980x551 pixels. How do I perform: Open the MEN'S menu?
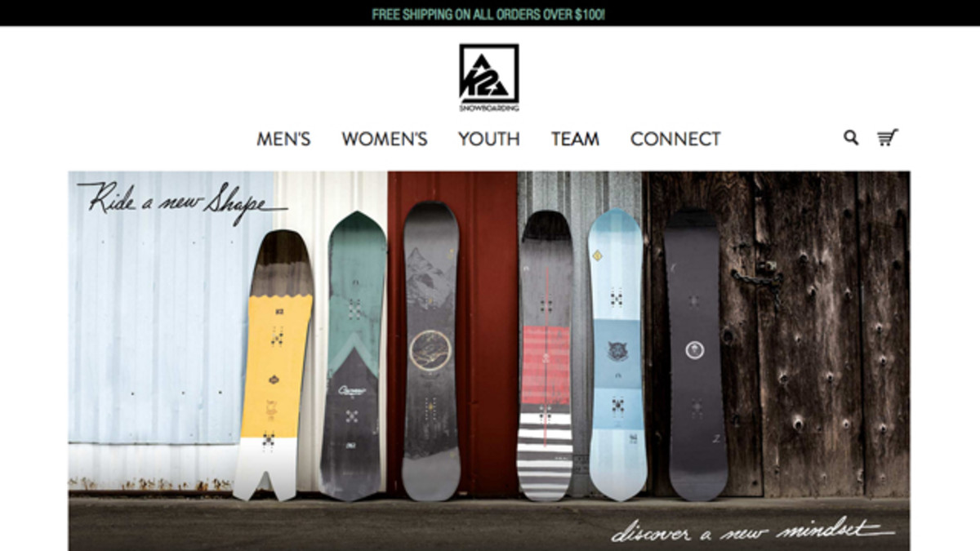(283, 139)
